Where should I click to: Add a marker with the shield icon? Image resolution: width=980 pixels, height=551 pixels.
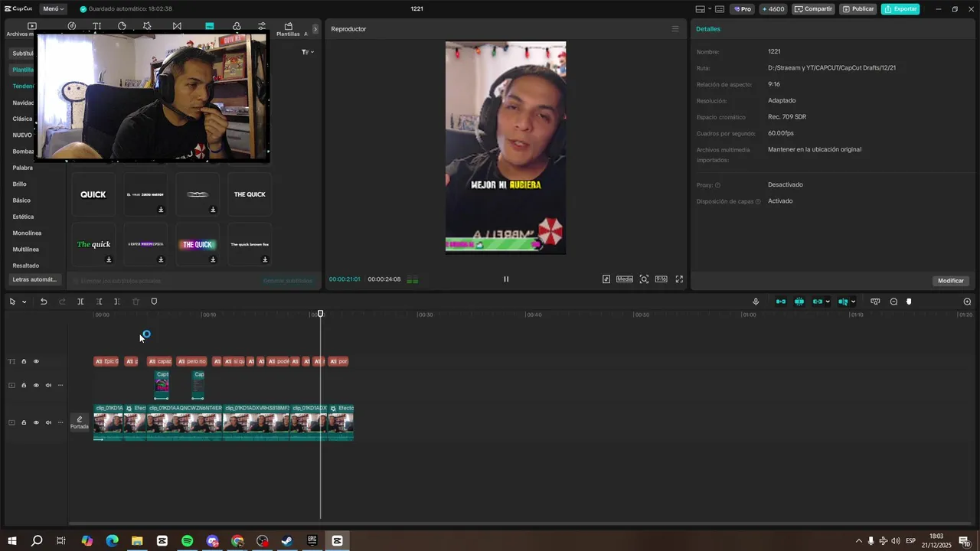click(154, 302)
